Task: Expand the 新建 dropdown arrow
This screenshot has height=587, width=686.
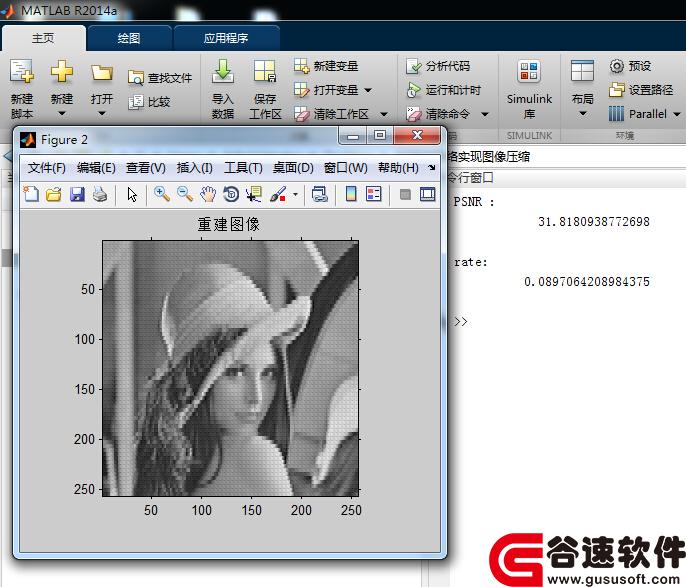Action: pos(62,113)
